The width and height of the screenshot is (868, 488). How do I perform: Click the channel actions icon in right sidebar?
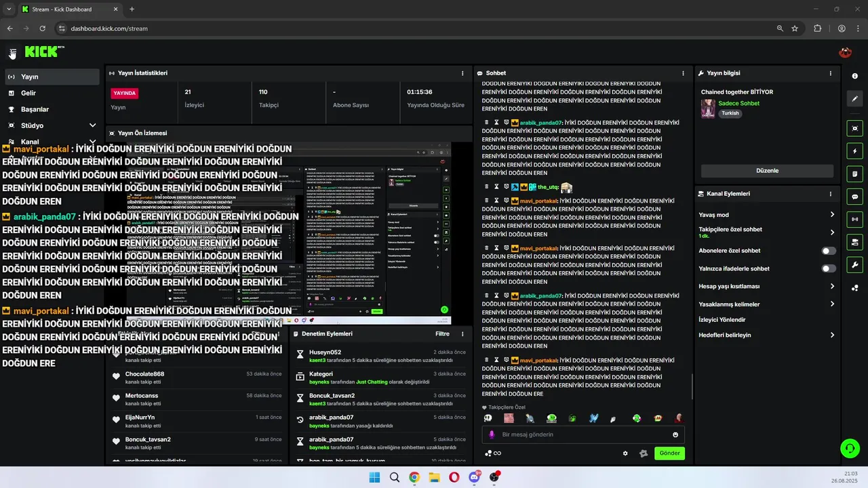pos(854,242)
